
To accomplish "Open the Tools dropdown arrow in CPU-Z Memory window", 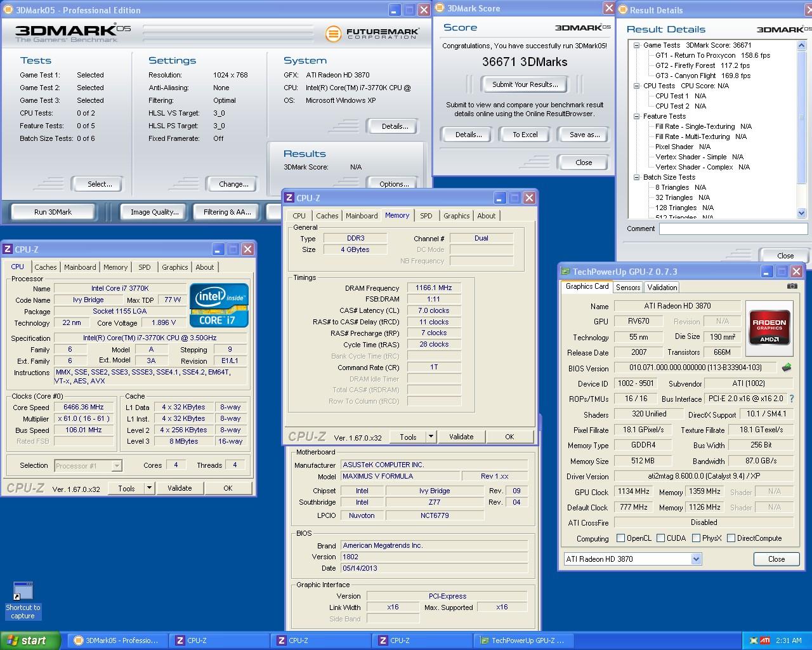I will tap(431, 437).
